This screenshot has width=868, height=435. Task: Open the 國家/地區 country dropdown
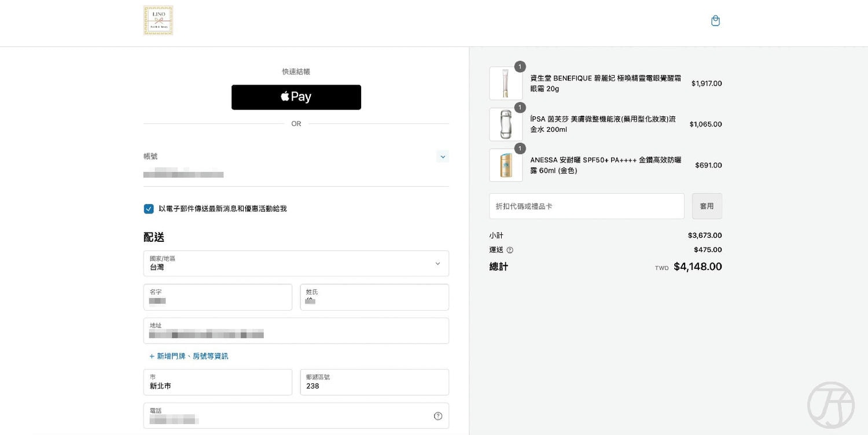[296, 263]
